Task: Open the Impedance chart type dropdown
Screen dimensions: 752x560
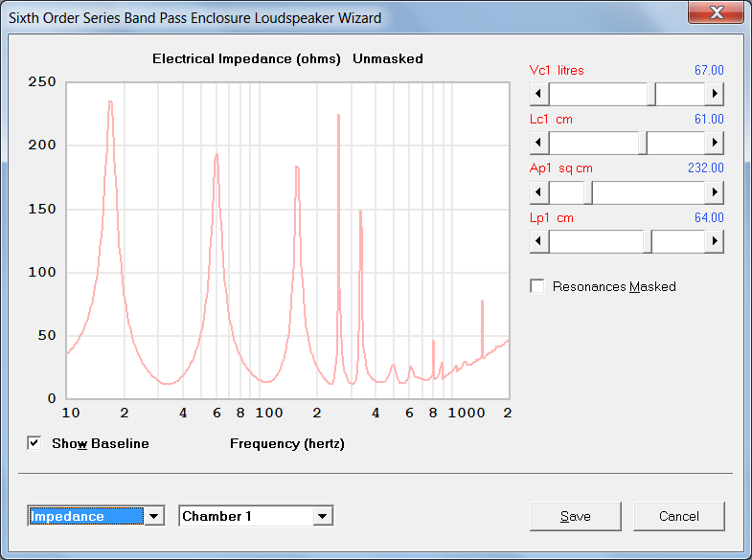Action: point(154,516)
